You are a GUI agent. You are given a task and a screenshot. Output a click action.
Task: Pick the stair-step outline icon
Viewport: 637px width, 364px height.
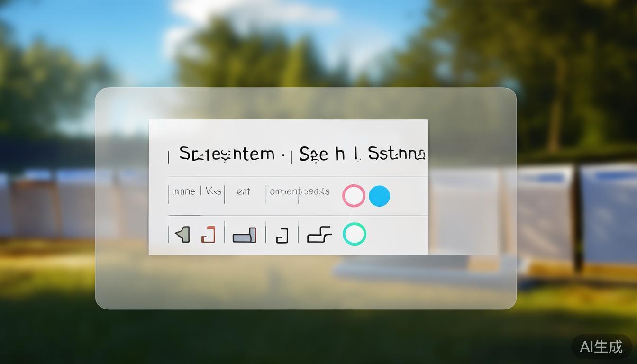pos(319,234)
